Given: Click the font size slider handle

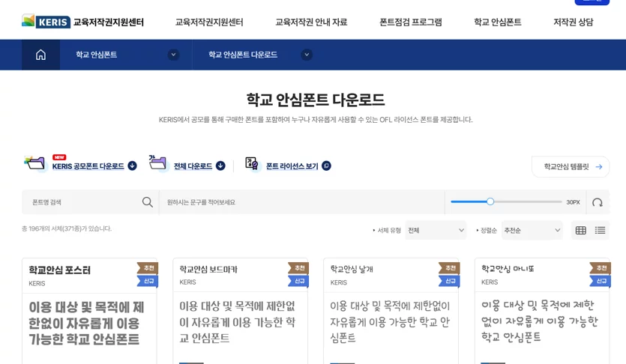Looking at the screenshot, I should pos(490,201).
